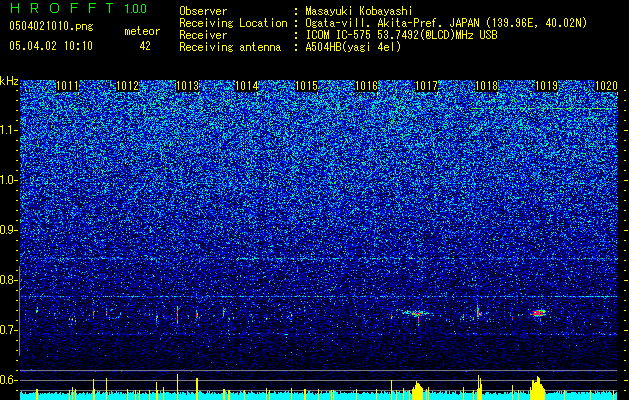Click the Receiving Location label
The image size is (629, 400).
[233, 23]
